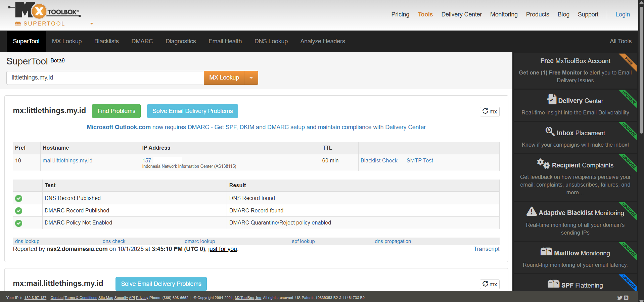Open the SuperTool dropdown caret under logo
This screenshot has height=302, width=644.
coord(92,24)
